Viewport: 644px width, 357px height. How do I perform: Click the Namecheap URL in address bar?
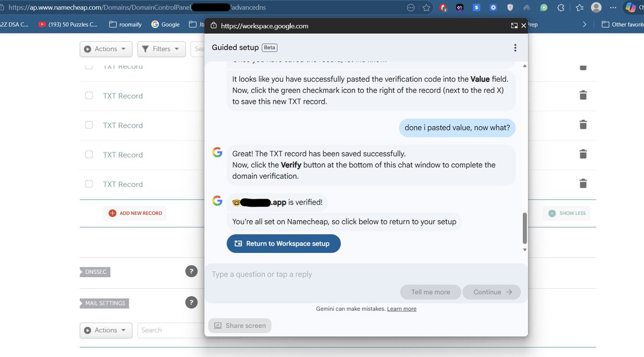137,8
